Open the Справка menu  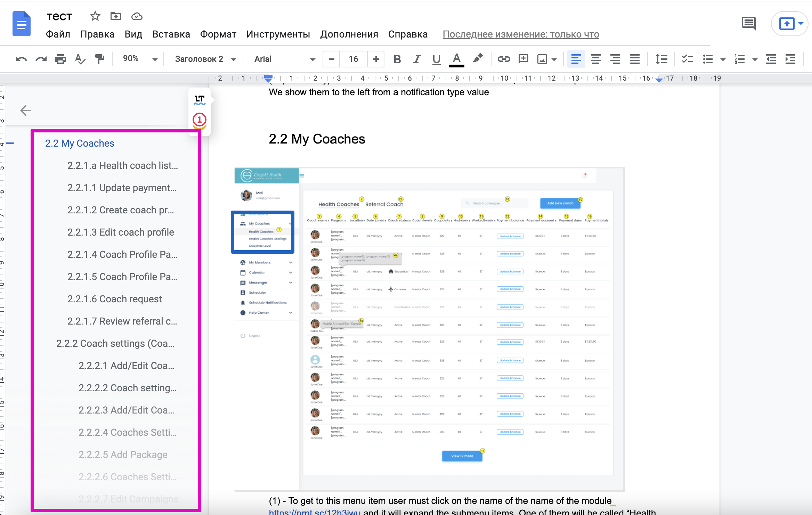point(408,34)
